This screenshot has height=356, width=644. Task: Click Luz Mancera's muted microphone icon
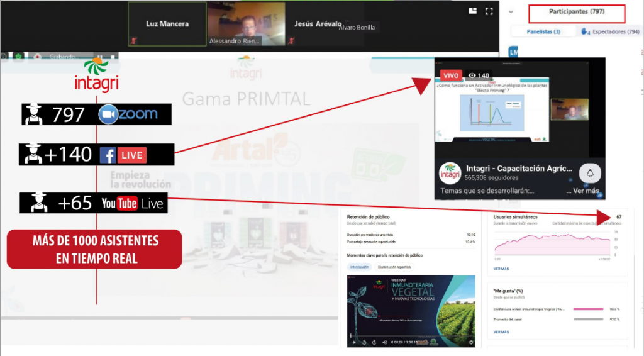(x=133, y=40)
